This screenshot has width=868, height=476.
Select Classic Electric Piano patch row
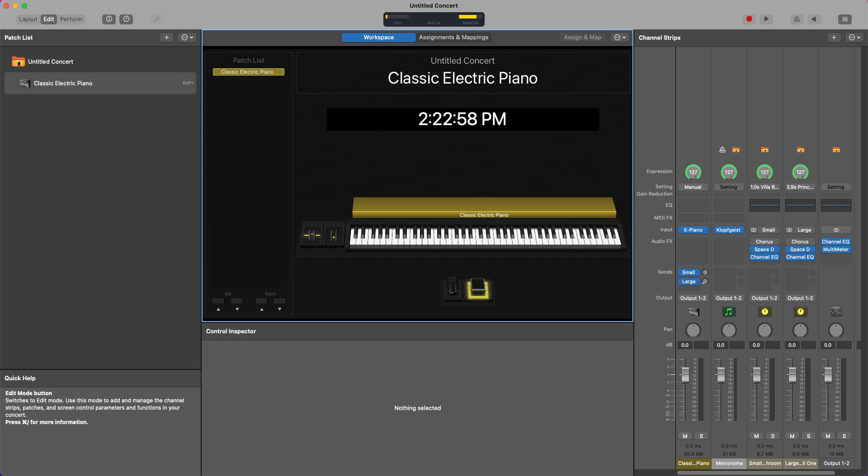[x=100, y=83]
